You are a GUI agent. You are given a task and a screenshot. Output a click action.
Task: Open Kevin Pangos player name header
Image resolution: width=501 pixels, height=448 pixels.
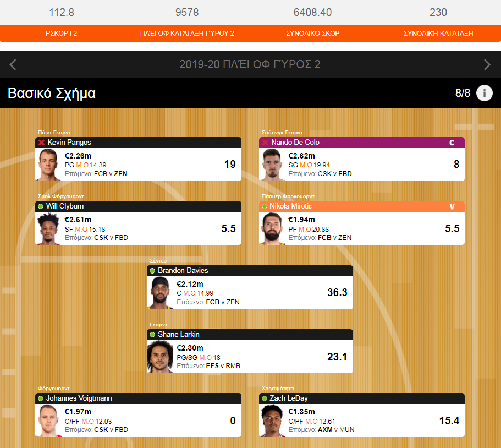[138, 143]
